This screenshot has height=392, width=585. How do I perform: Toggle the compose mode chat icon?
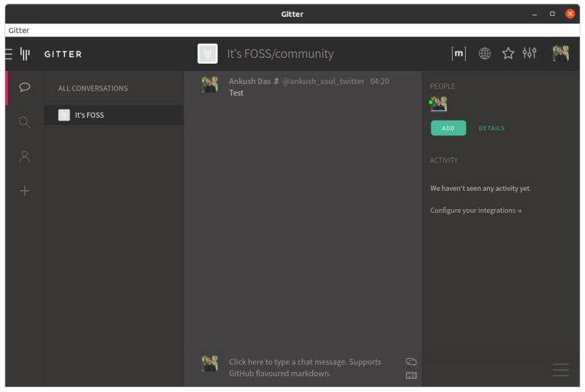[x=411, y=362]
